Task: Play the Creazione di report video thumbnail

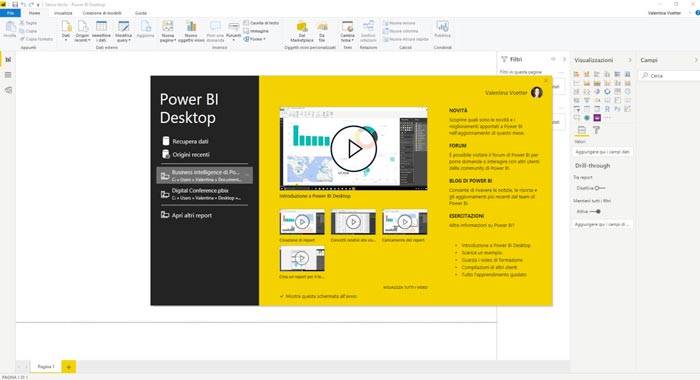Action: coord(302,221)
